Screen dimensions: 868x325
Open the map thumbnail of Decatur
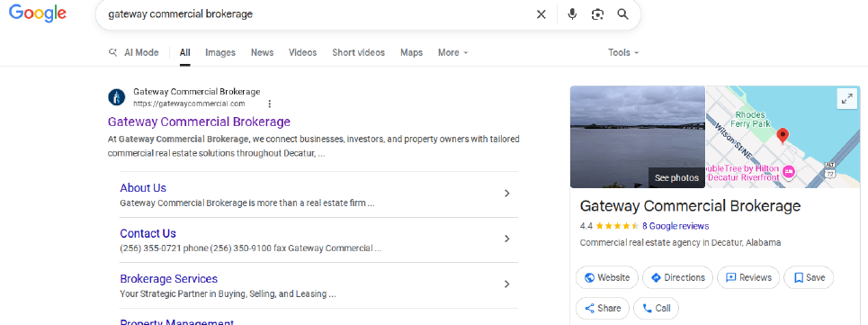(783, 137)
